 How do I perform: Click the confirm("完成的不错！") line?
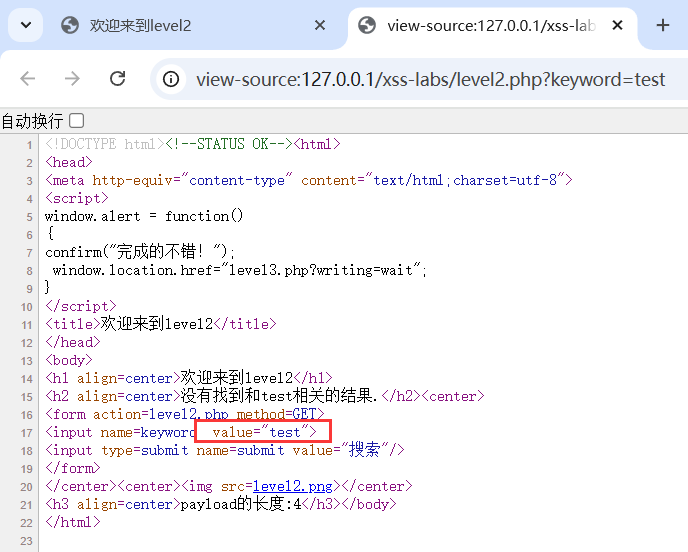tap(140, 252)
